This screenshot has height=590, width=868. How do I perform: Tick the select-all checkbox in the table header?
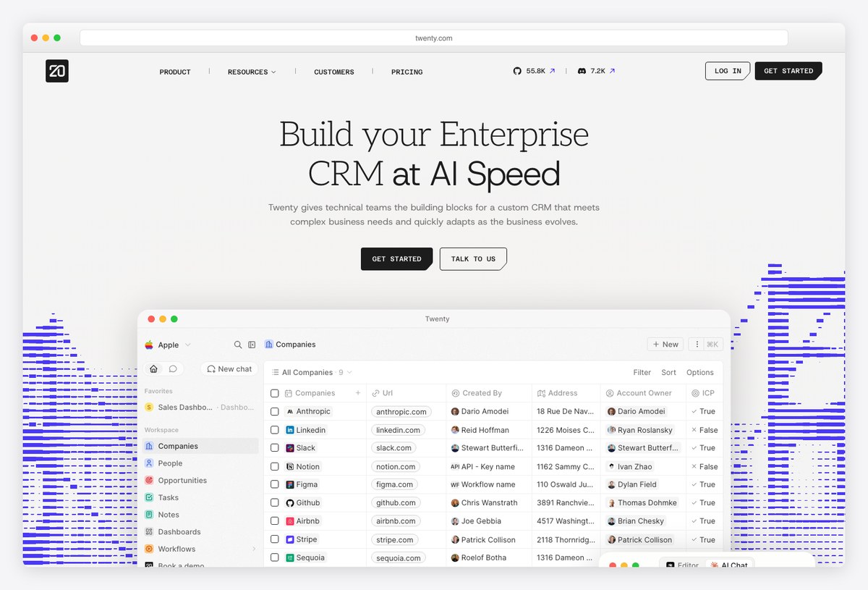(x=275, y=393)
